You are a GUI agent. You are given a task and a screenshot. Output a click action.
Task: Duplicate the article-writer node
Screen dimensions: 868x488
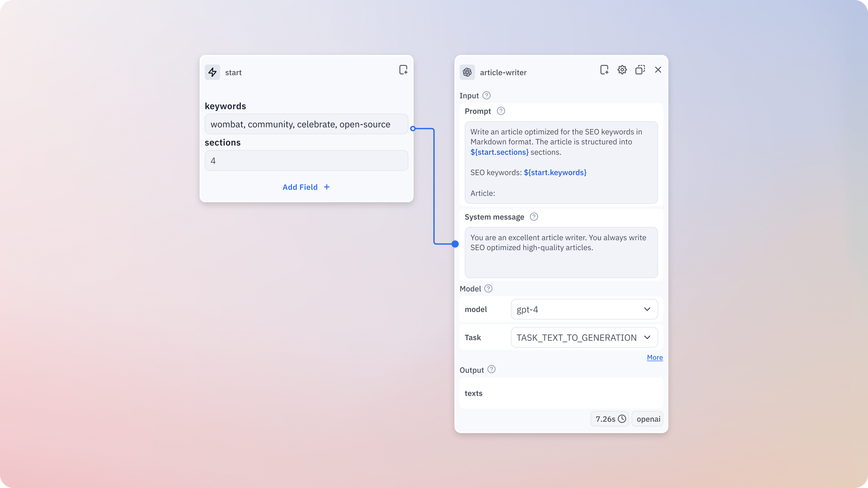[640, 70]
